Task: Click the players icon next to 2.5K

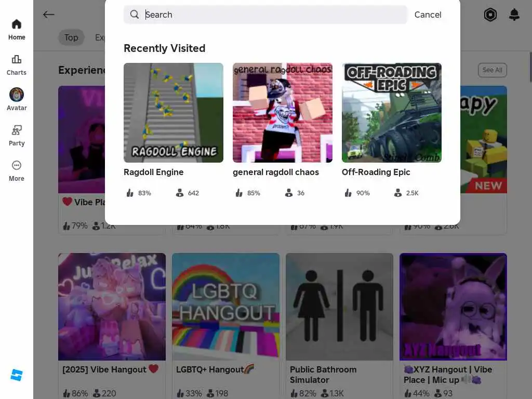Action: coord(397,193)
